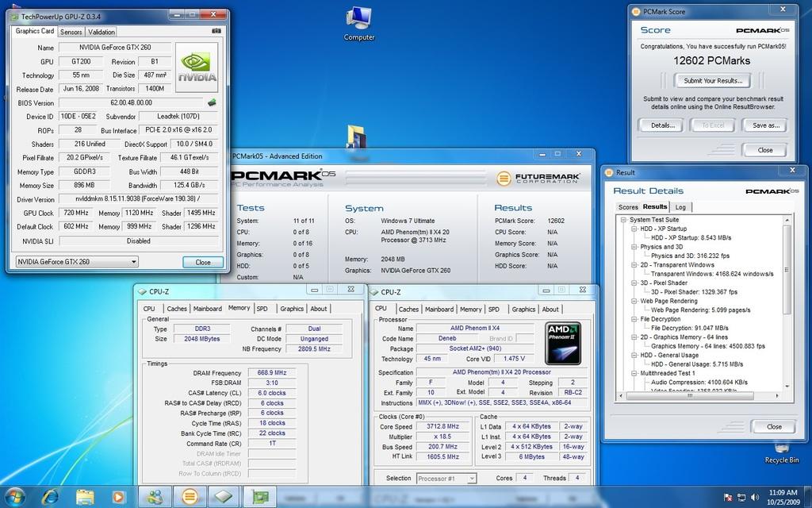Click the Result window title bar icon

click(610, 172)
